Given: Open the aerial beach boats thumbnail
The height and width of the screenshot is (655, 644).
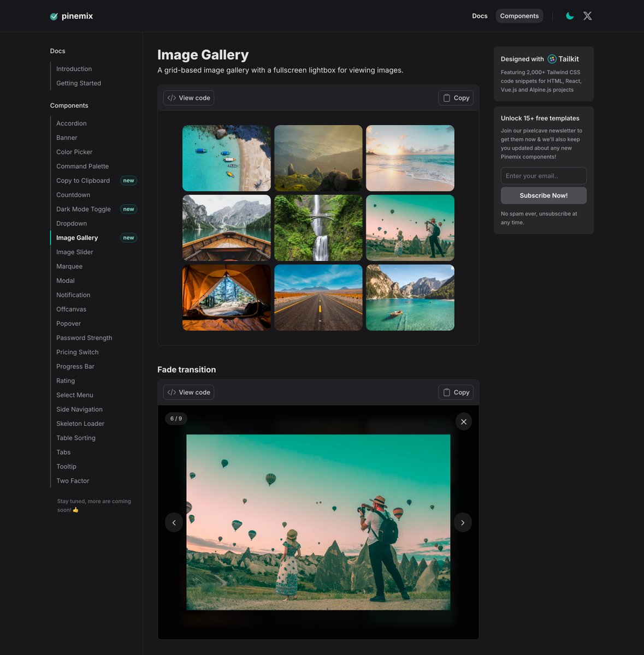Looking at the screenshot, I should [x=227, y=158].
